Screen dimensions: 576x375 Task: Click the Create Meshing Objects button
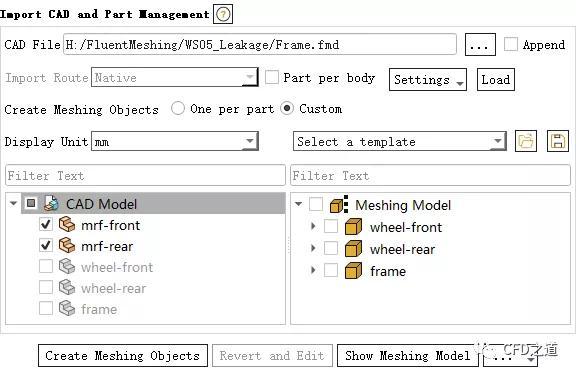[123, 356]
